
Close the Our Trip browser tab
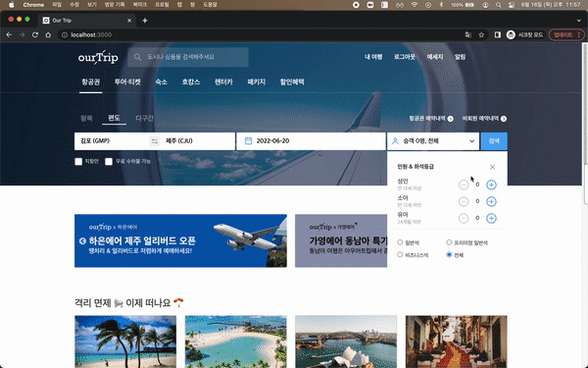pyautogui.click(x=129, y=21)
